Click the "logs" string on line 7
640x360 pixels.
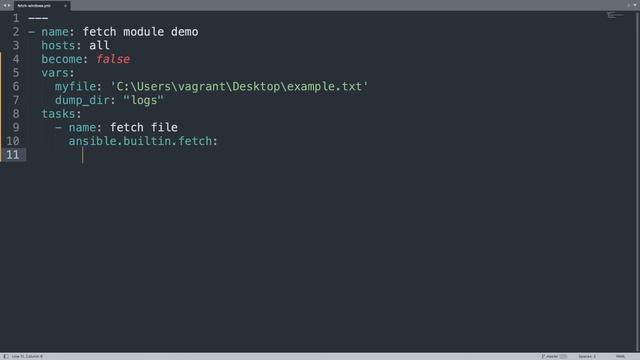[x=143, y=100]
